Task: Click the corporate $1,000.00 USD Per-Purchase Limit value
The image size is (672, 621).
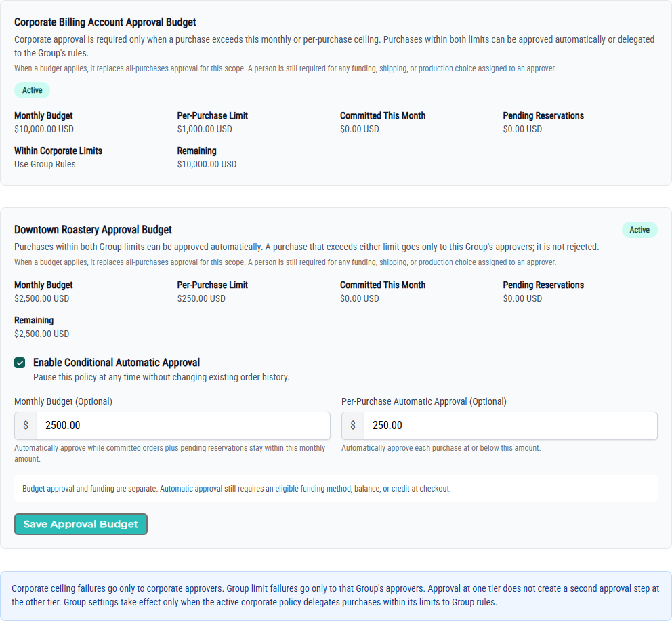Action: [x=205, y=129]
